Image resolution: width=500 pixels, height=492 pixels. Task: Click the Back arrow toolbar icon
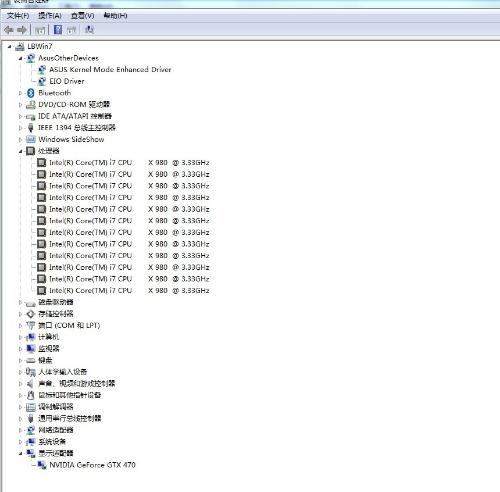[x=9, y=30]
